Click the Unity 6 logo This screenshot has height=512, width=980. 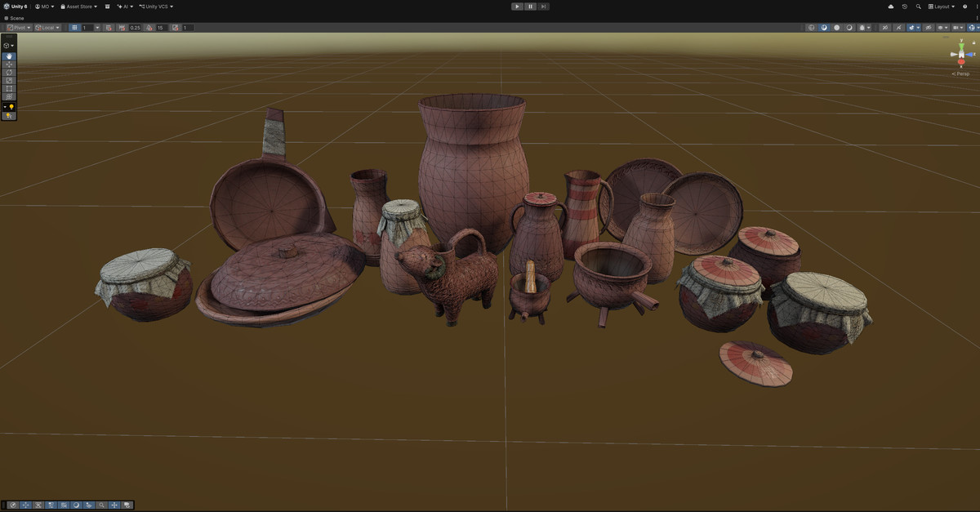pyautogui.click(x=7, y=7)
